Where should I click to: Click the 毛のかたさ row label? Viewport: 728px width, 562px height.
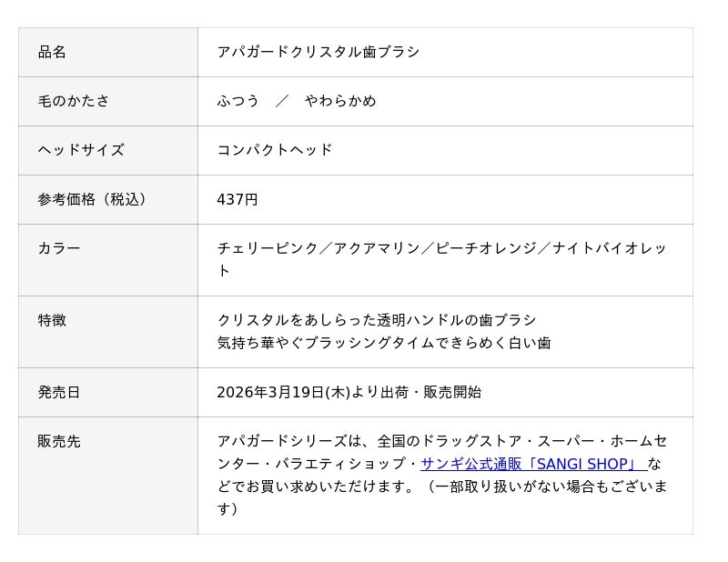pyautogui.click(x=73, y=102)
